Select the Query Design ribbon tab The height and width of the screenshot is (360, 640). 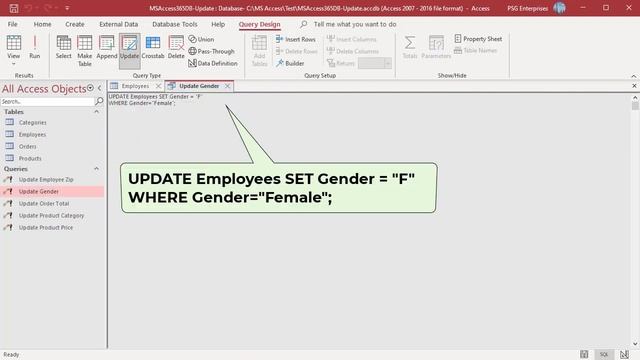[260, 24]
